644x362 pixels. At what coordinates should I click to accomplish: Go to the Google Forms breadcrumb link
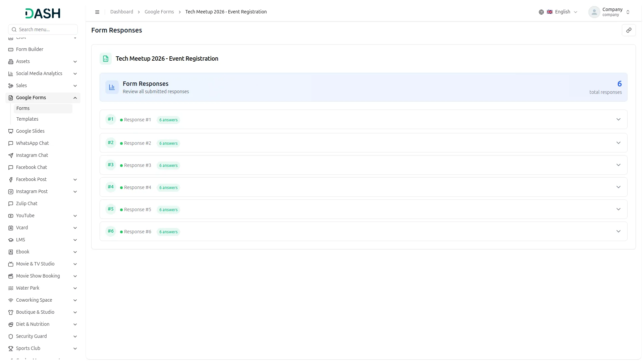point(159,12)
